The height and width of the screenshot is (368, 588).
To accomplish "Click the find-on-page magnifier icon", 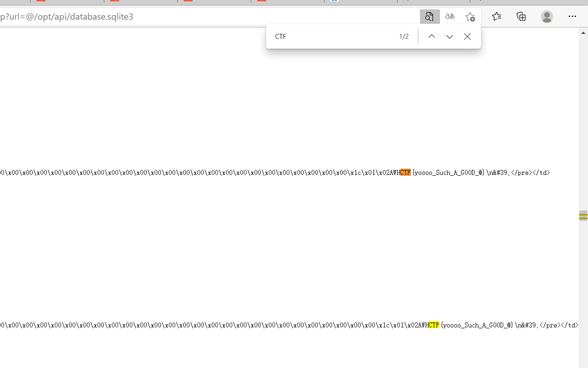I will click(x=430, y=17).
